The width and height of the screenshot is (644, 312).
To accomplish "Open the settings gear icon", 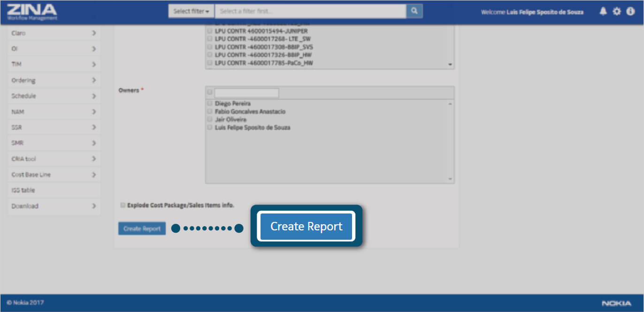I will pos(617,12).
